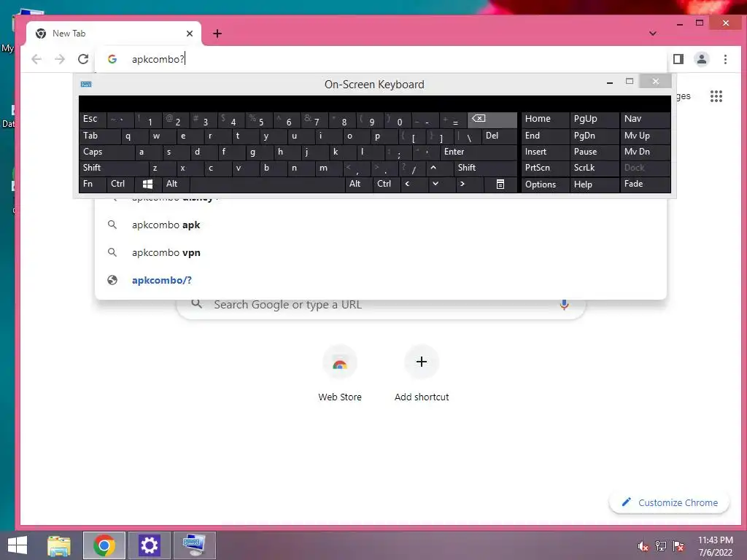This screenshot has width=747, height=560.
Task: Click the Help key
Action: (594, 184)
